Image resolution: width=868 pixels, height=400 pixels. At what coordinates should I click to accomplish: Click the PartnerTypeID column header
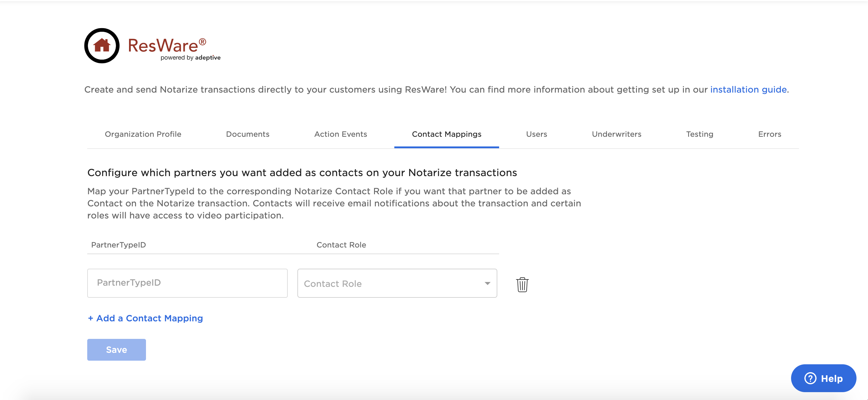point(118,245)
